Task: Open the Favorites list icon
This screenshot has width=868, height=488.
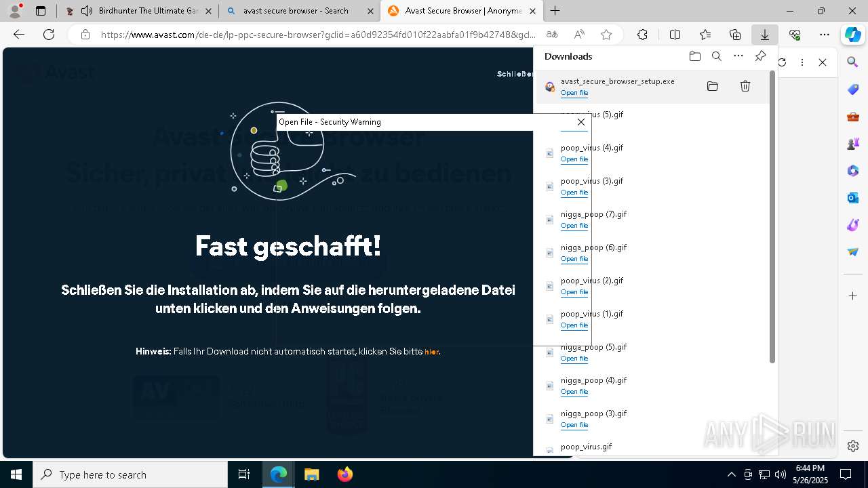Action: pyautogui.click(x=705, y=35)
